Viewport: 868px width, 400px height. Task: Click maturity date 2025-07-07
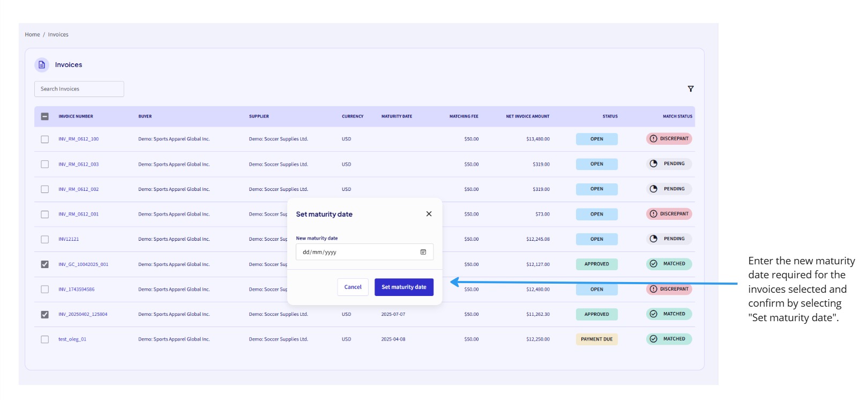point(393,314)
